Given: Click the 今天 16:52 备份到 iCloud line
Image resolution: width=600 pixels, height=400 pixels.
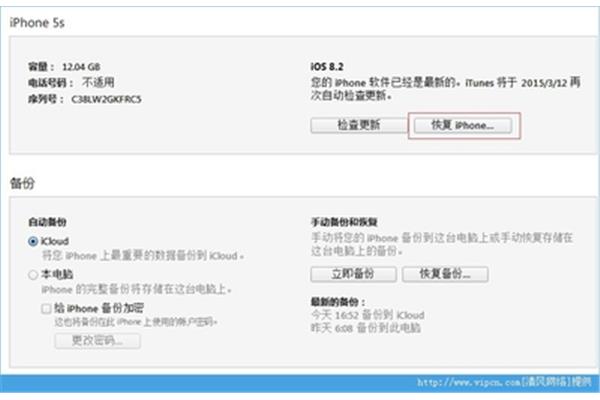Looking at the screenshot, I should (367, 315).
